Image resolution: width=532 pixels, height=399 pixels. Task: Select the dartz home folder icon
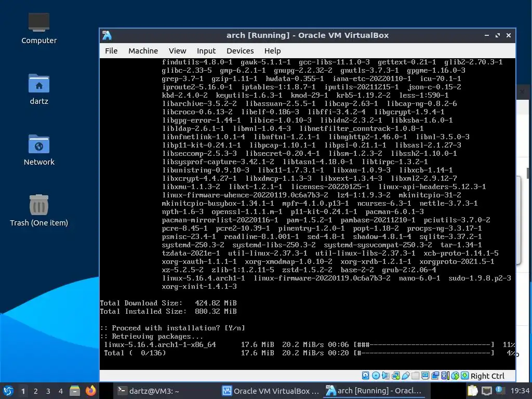pos(38,89)
